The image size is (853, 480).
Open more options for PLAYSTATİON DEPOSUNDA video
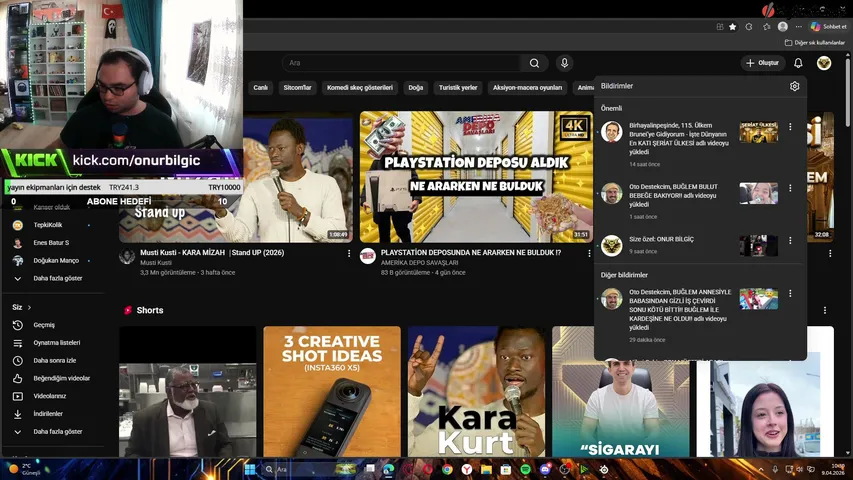[589, 253]
